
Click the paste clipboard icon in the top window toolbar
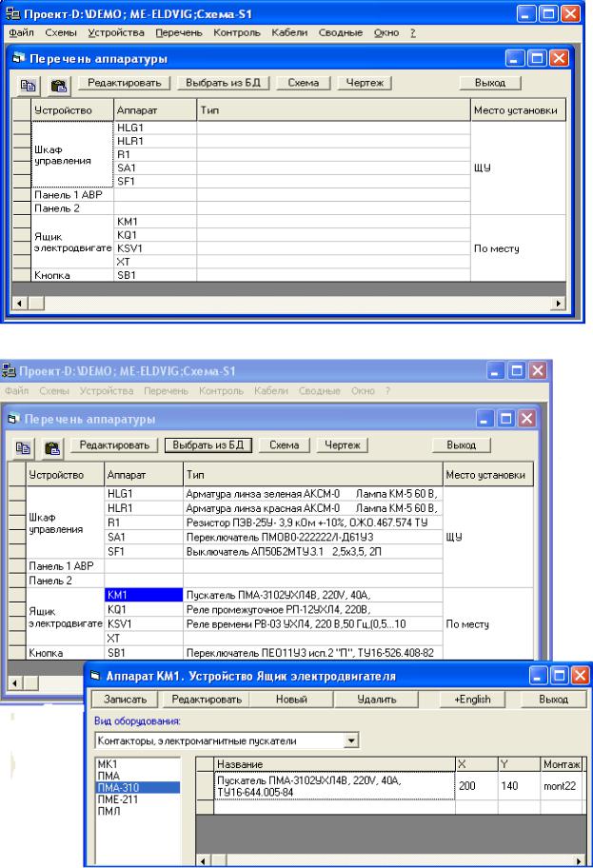(58, 86)
